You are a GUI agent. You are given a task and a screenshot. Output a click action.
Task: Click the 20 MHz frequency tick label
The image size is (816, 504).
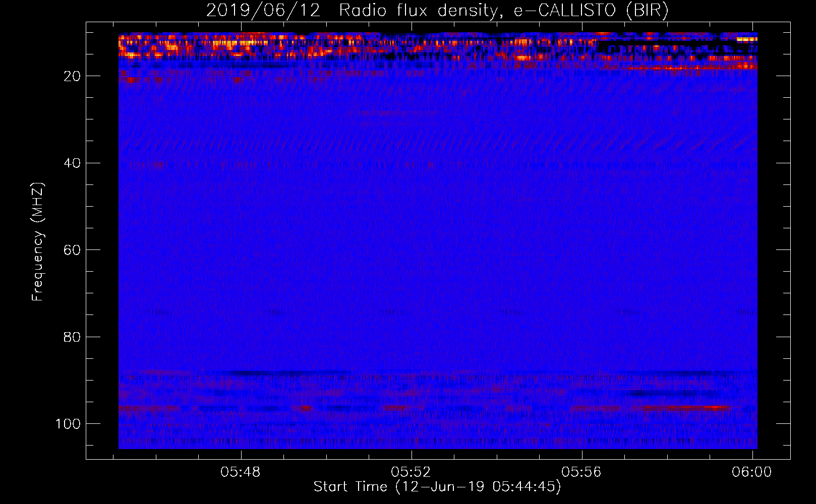pyautogui.click(x=73, y=76)
